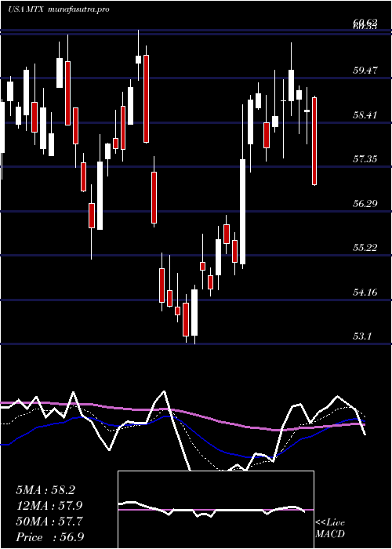392x549 pixels.
Task: Click the 55.22 price axis label
Action: tap(365, 248)
